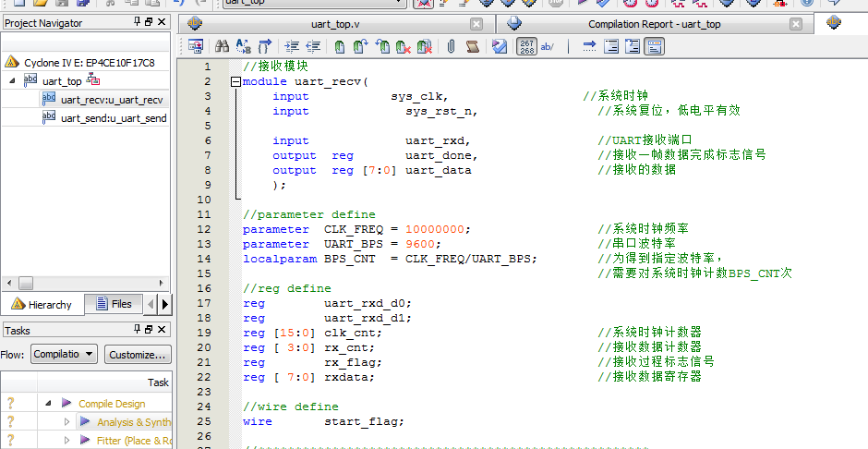Collapse the module uart_recv code fold box
Image resolution: width=868 pixels, height=449 pixels.
click(x=235, y=81)
